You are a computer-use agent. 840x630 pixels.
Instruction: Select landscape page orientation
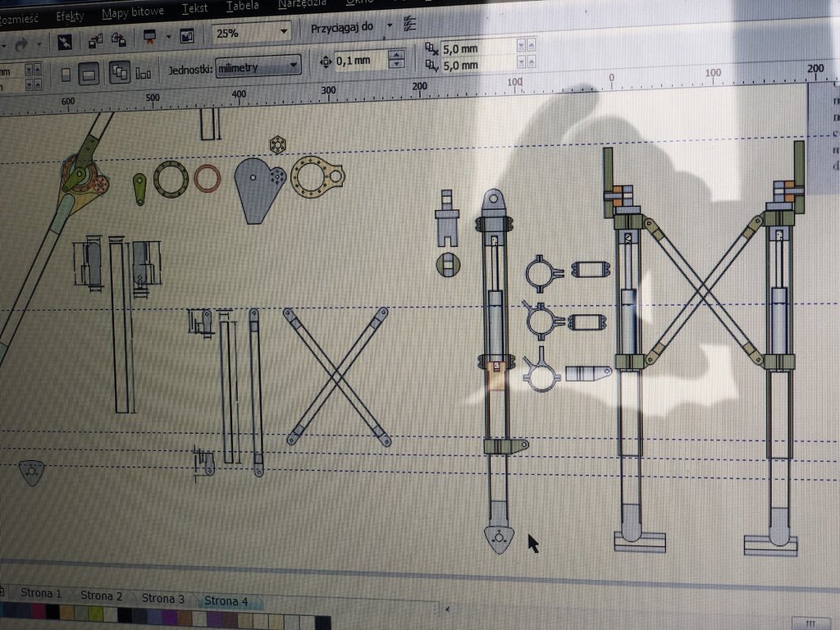pos(89,75)
